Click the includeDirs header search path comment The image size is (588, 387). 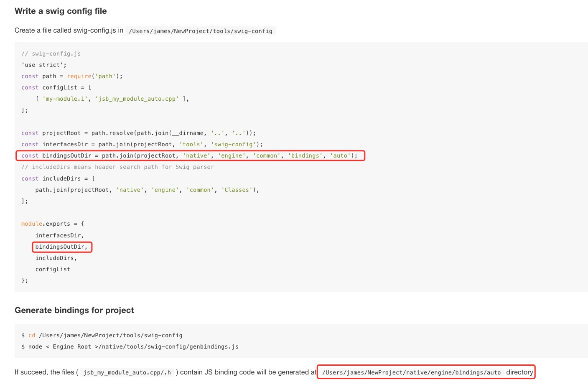[x=117, y=167]
